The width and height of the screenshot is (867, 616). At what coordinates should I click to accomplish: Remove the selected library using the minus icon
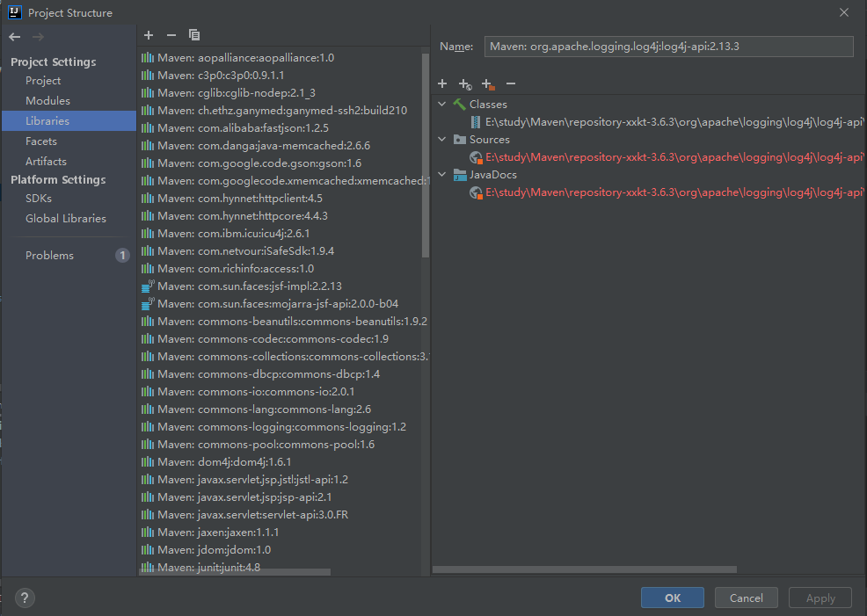pyautogui.click(x=171, y=35)
